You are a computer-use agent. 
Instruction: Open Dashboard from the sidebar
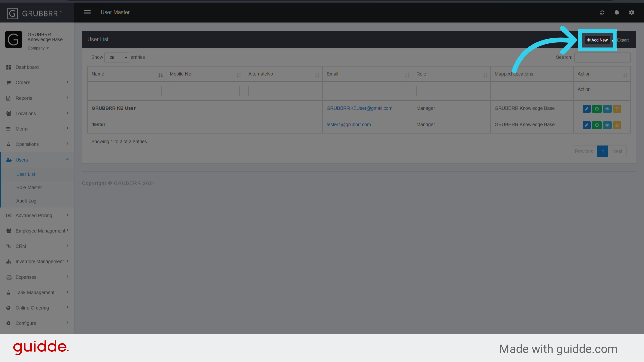click(37, 67)
